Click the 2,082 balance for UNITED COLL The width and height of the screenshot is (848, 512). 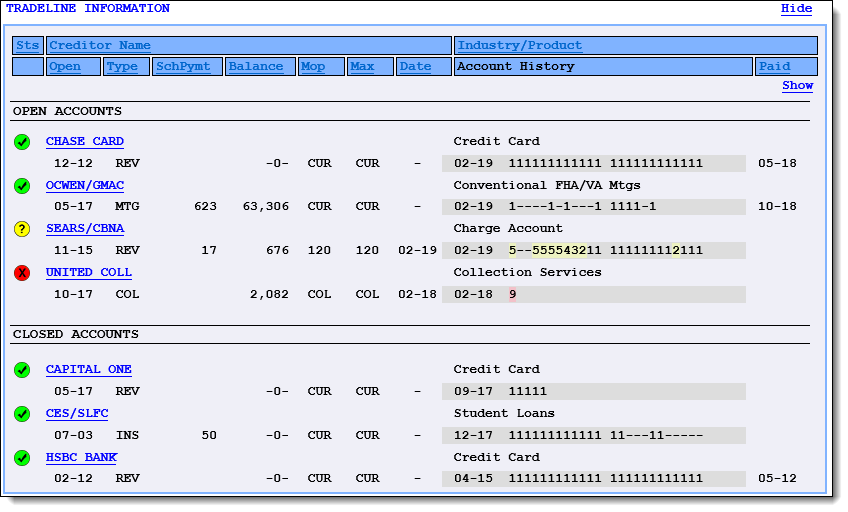[269, 295]
